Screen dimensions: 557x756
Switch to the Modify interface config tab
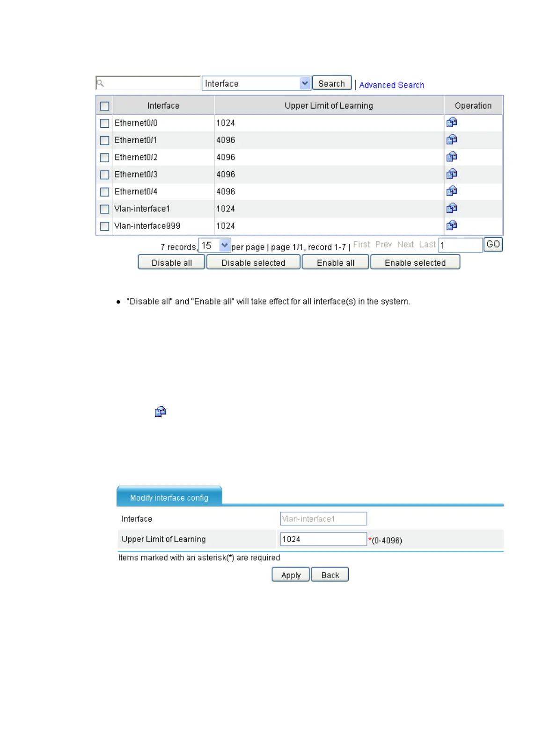point(169,497)
